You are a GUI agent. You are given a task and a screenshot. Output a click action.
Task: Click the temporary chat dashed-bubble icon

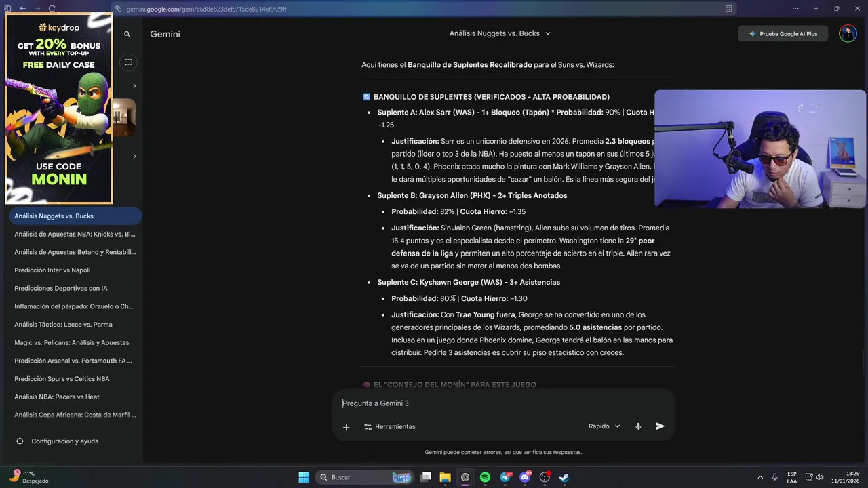tap(127, 62)
